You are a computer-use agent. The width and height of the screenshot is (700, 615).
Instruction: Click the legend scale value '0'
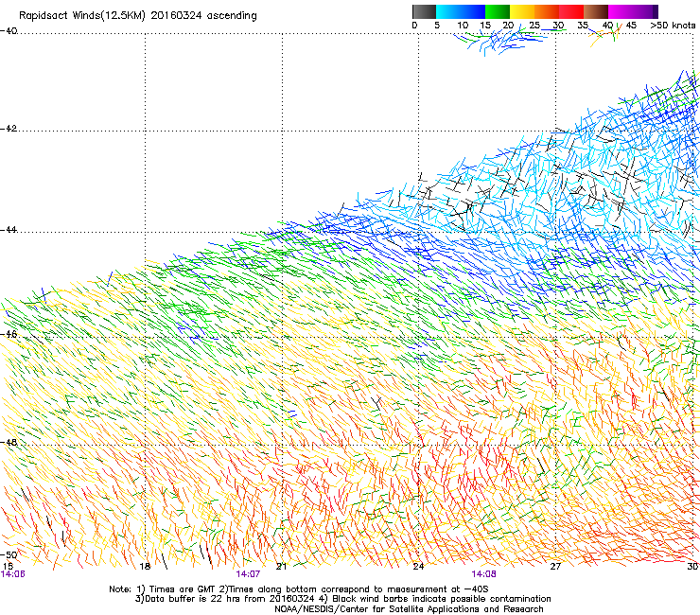tap(414, 26)
